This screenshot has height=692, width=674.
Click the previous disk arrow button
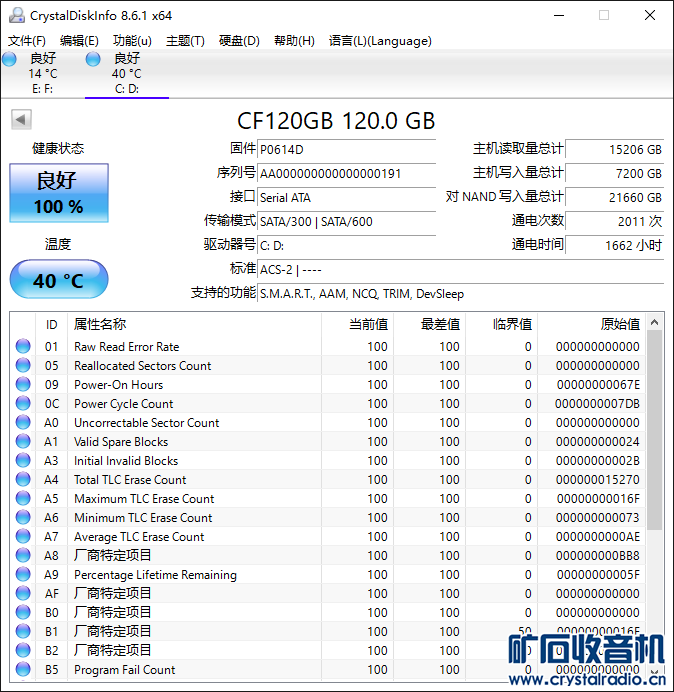21,119
